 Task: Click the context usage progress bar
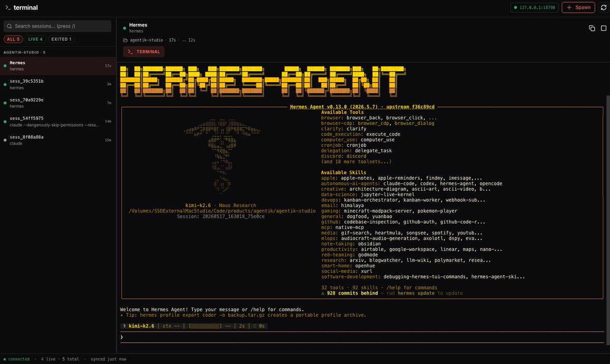(x=205, y=326)
